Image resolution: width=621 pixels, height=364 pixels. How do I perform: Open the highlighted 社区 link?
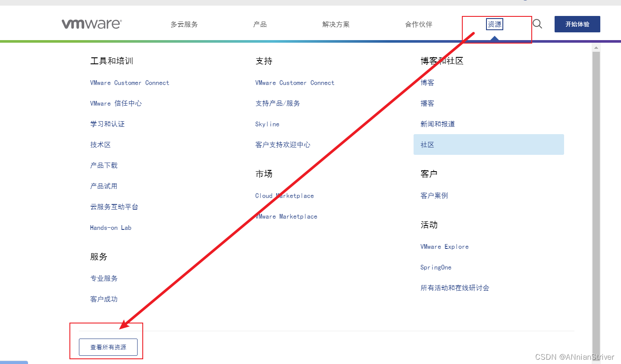pos(489,144)
